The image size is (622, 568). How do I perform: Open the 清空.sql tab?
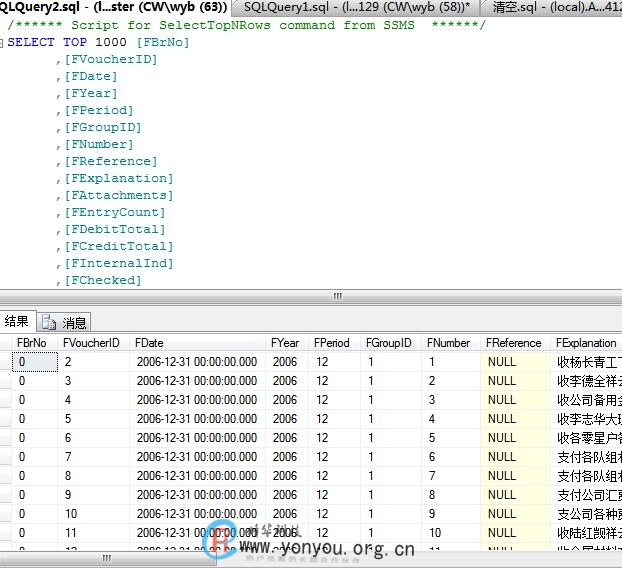tap(553, 7)
